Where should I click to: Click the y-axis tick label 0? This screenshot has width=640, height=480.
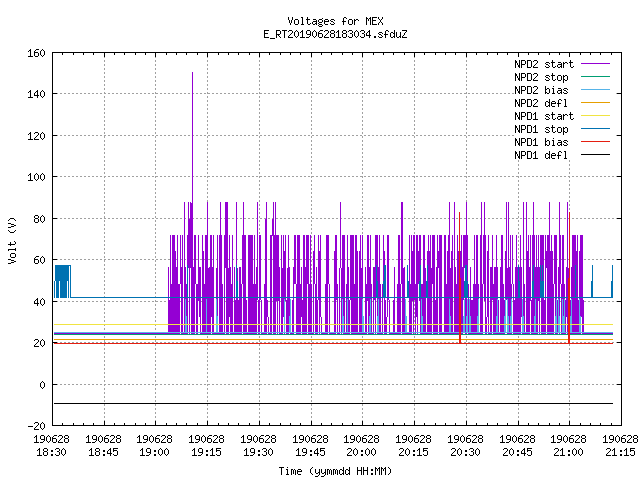[42, 385]
